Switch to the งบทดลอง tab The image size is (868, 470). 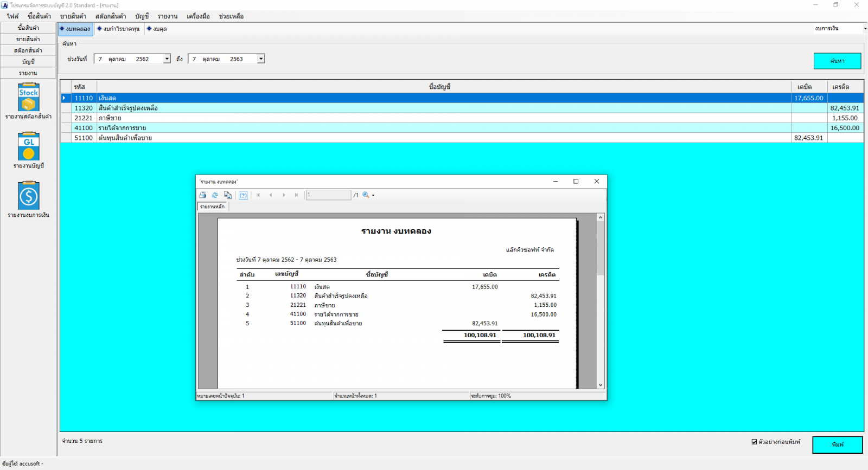pos(75,29)
